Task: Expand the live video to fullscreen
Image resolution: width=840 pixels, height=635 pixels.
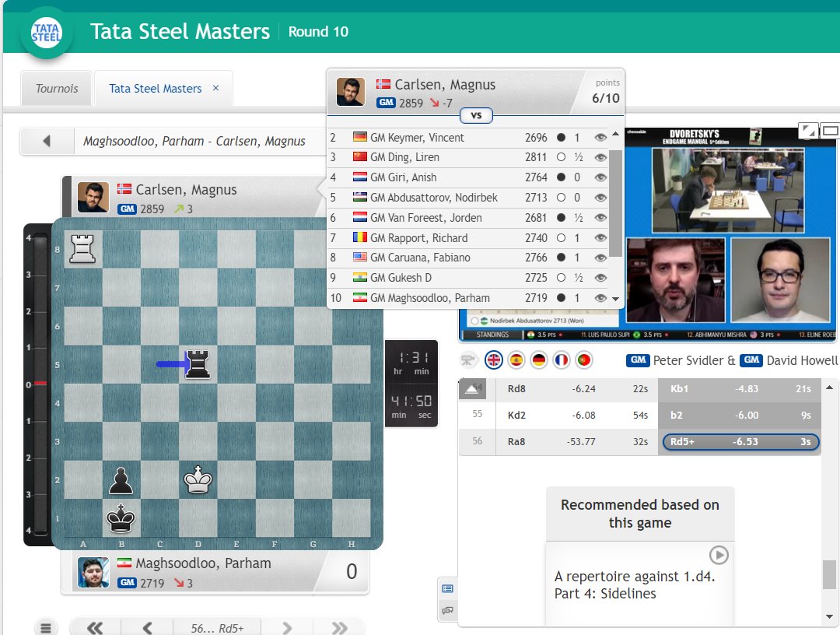Action: [808, 131]
